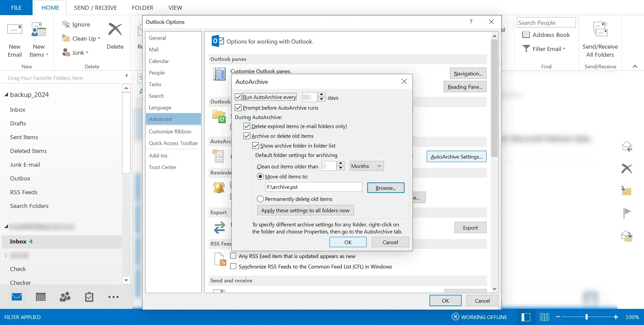Expand the Clean Up dropdown
Screen dimensions: 644x325
(99, 39)
